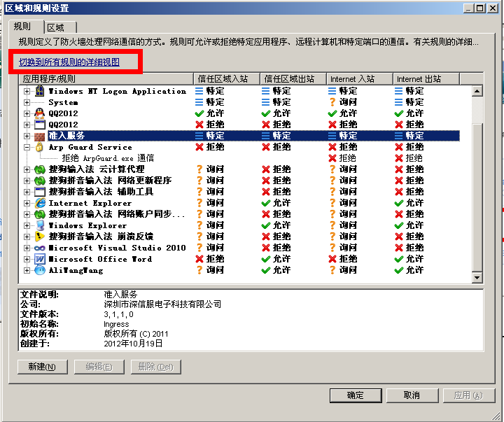This screenshot has height=422, width=504.
Task: Click 询问 question mark for System Internet 入站
Action: [332, 102]
